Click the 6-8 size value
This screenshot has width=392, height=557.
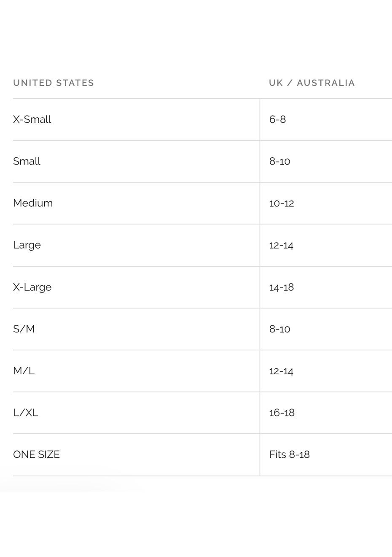277,119
